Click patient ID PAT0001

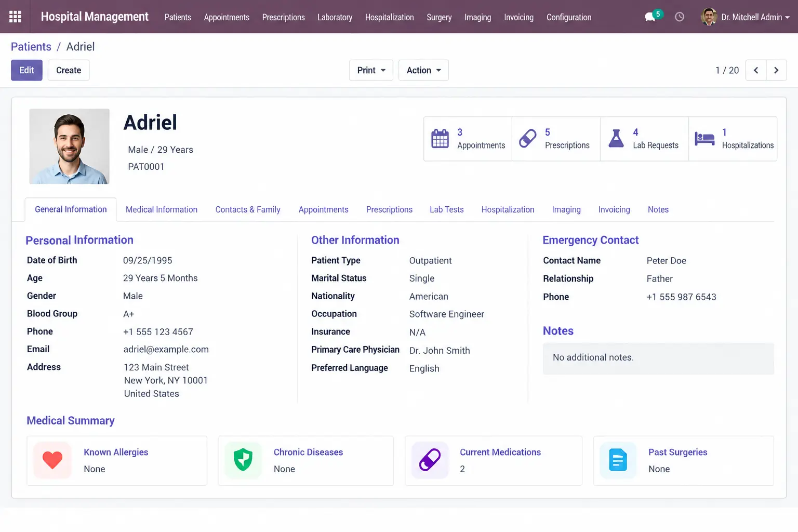pyautogui.click(x=146, y=167)
